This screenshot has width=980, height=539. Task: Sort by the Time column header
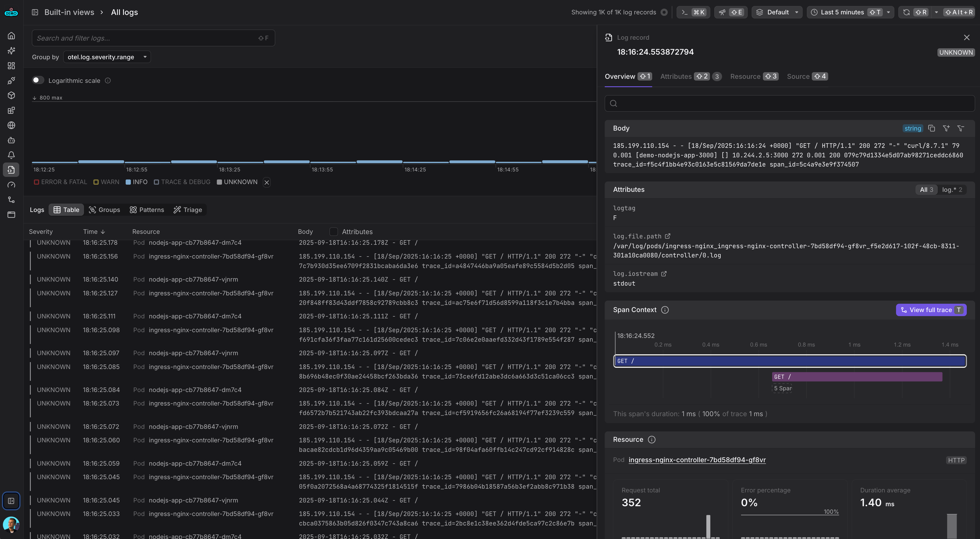coord(94,232)
